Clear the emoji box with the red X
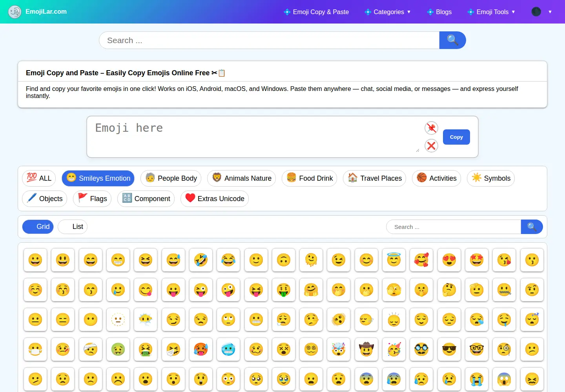The width and height of the screenshot is (565, 392). (431, 146)
